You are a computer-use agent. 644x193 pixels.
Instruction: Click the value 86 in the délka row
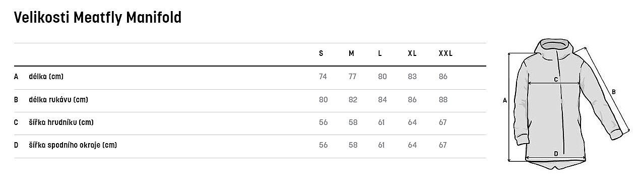(x=443, y=77)
